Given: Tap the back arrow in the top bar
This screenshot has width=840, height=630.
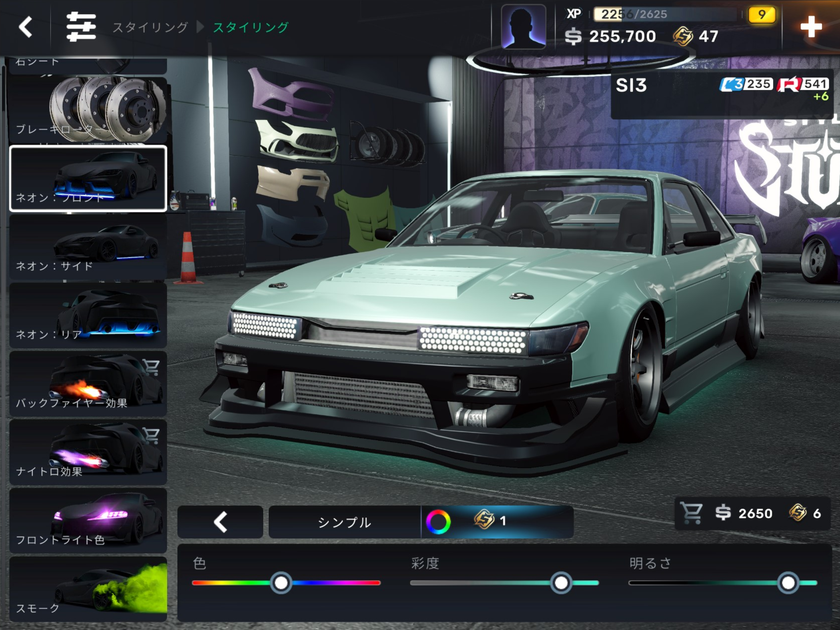Looking at the screenshot, I should [x=25, y=27].
